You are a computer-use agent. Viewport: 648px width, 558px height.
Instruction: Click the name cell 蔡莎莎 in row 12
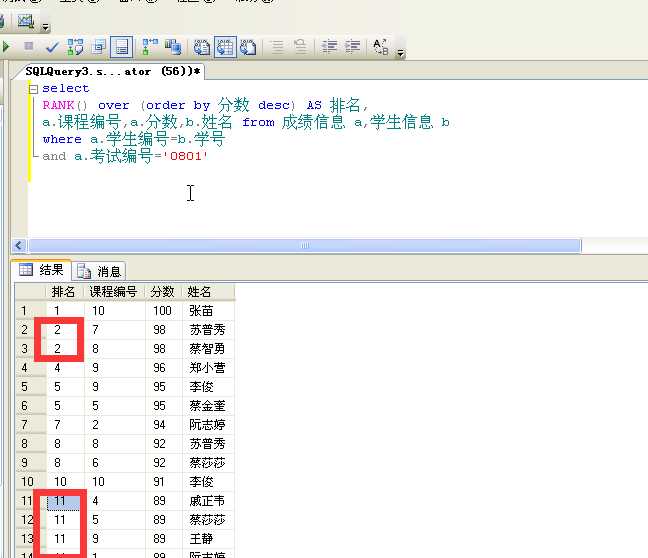[x=208, y=520]
